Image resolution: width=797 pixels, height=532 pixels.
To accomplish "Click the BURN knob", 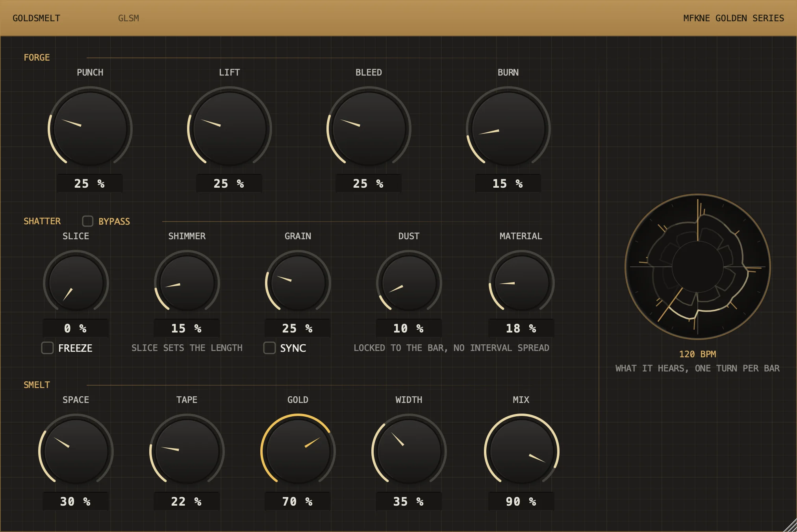I will coord(508,129).
